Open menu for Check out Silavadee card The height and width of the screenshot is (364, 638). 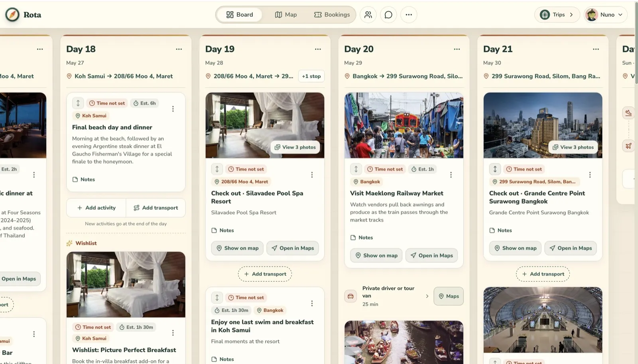(x=312, y=175)
